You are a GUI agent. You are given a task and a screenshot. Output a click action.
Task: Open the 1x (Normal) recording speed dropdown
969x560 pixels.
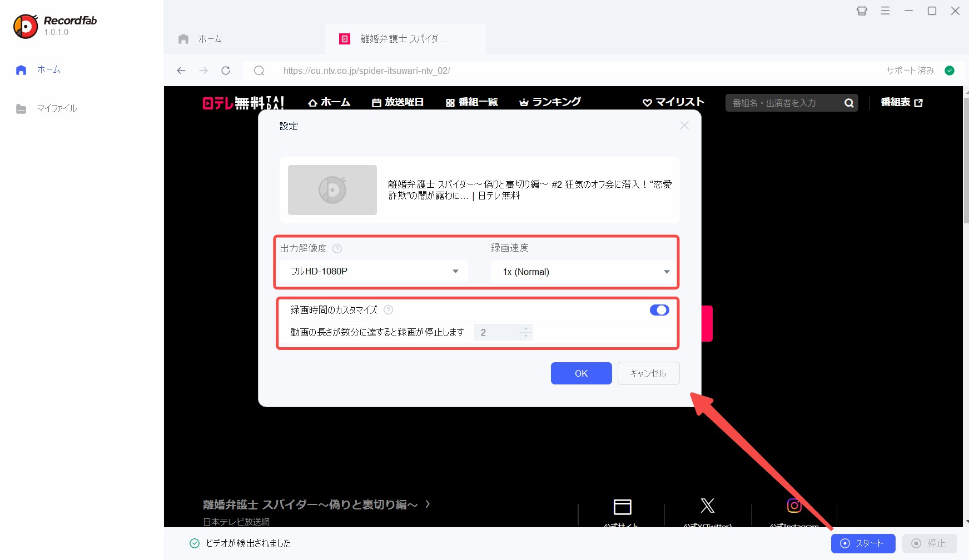pos(584,272)
